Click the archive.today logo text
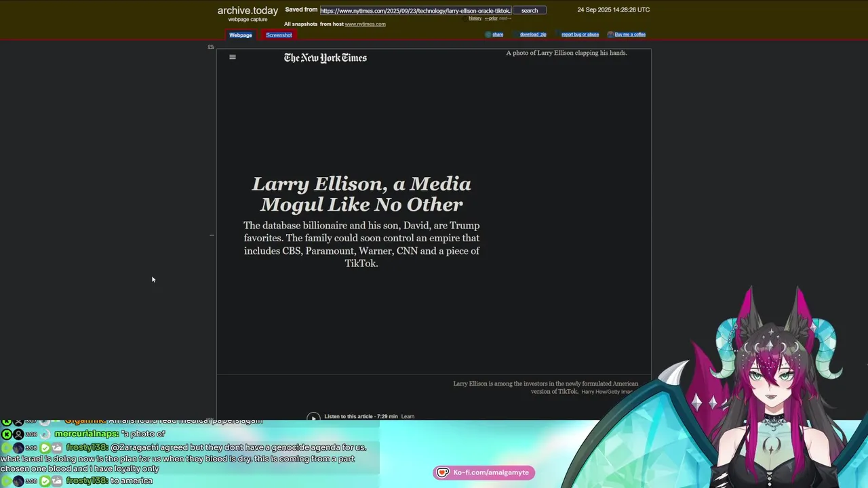The height and width of the screenshot is (488, 868). coord(248,11)
